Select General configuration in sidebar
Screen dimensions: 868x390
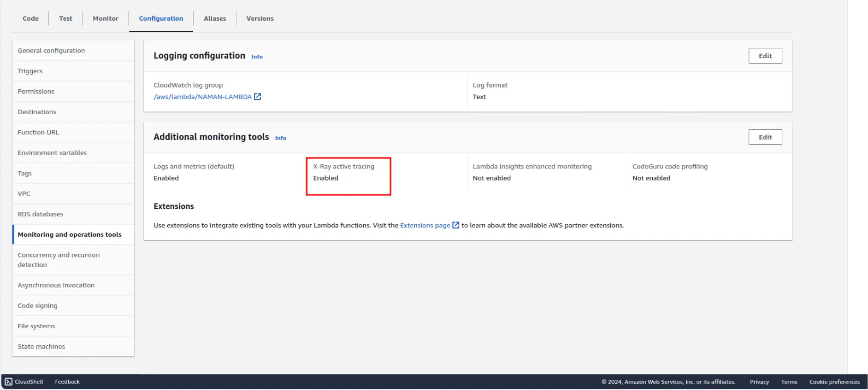[x=51, y=51]
